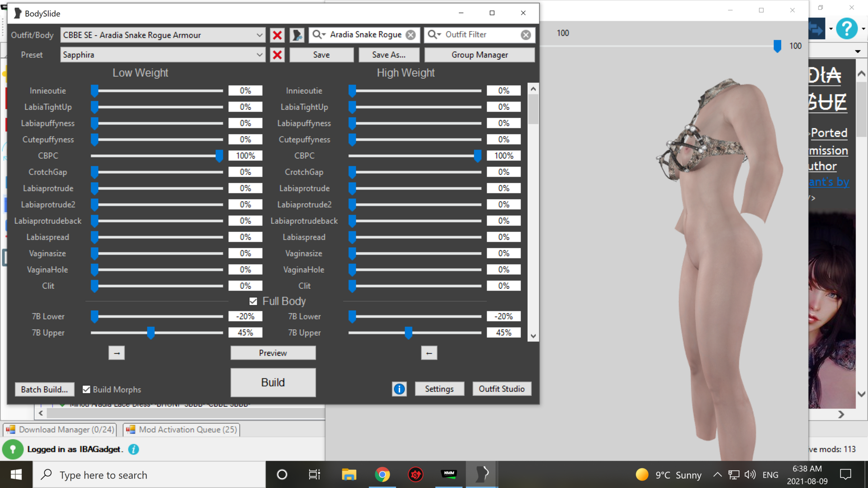Open the volume control in system tray
This screenshot has height=488, width=868.
(750, 474)
